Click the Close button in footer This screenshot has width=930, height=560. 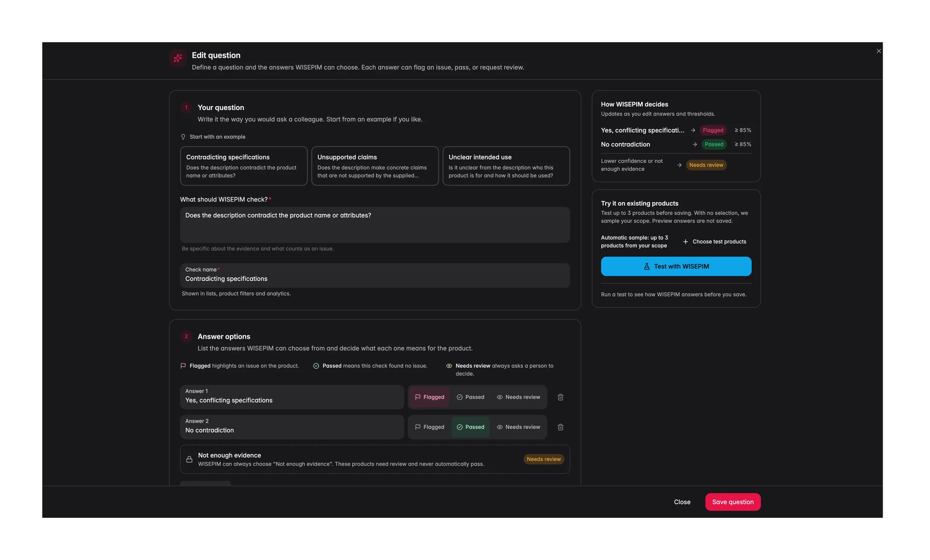(x=682, y=502)
